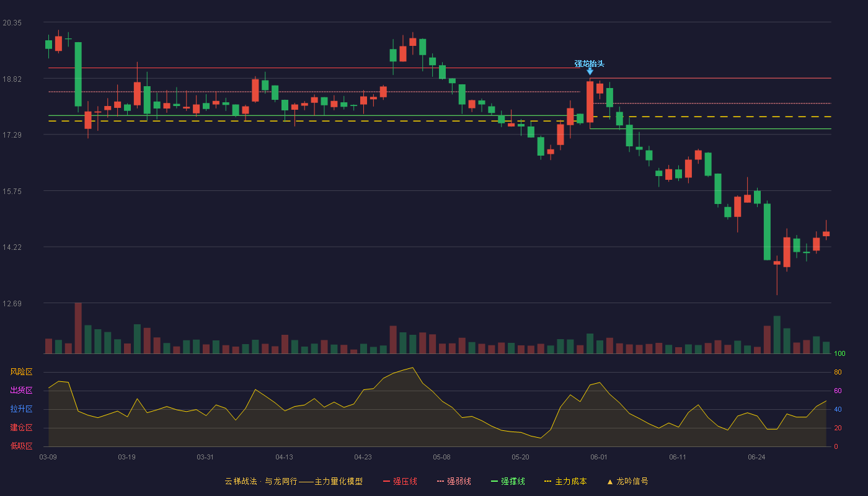Click the 06-24 date label

coord(756,457)
